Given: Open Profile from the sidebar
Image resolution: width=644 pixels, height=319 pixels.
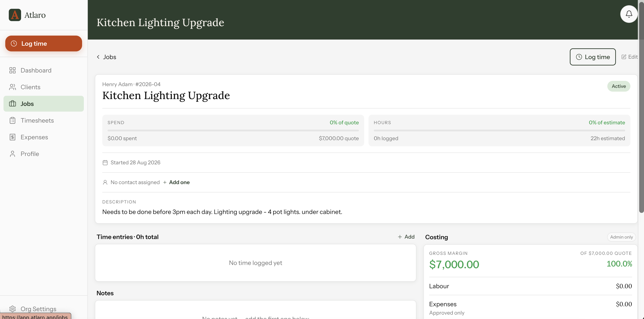Looking at the screenshot, I should [x=44, y=154].
